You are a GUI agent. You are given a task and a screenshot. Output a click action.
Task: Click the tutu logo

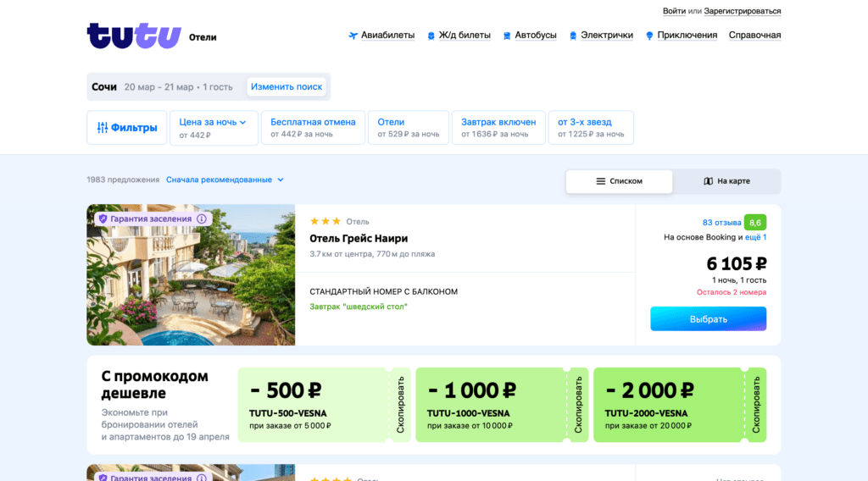tap(134, 36)
